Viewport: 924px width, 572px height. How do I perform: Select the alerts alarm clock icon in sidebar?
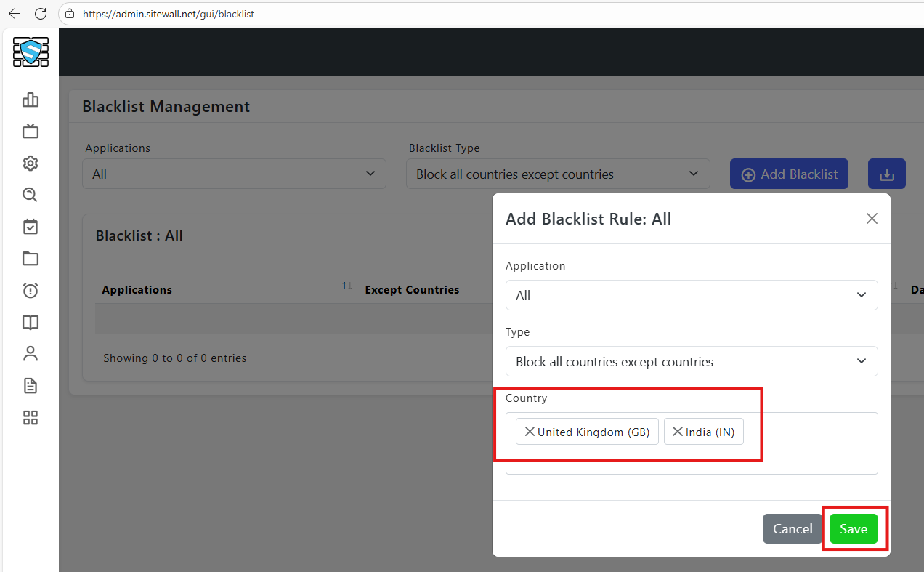click(x=30, y=290)
